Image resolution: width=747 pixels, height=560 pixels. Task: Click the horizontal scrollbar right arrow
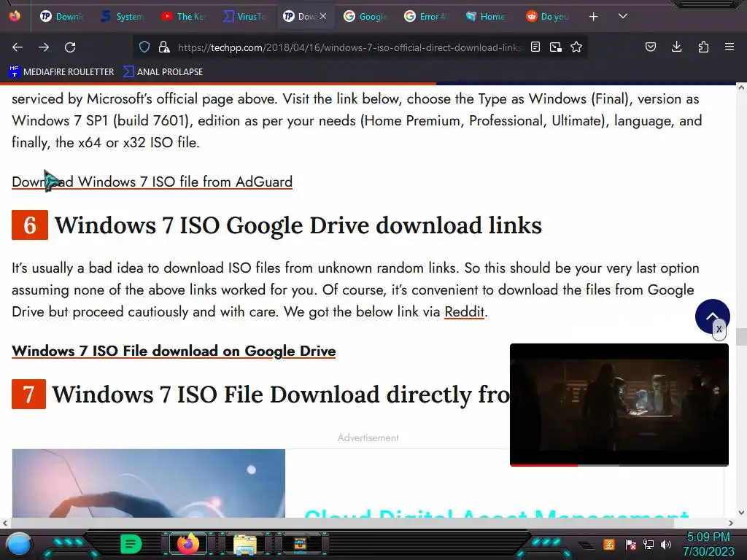click(731, 523)
